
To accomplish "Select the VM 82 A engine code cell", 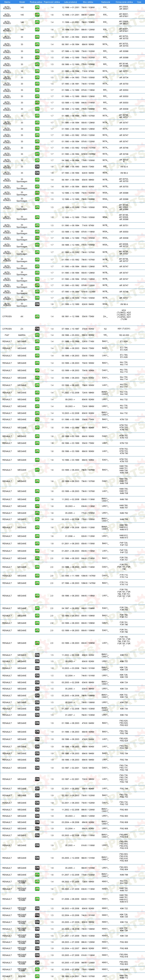I will [124, 167].
